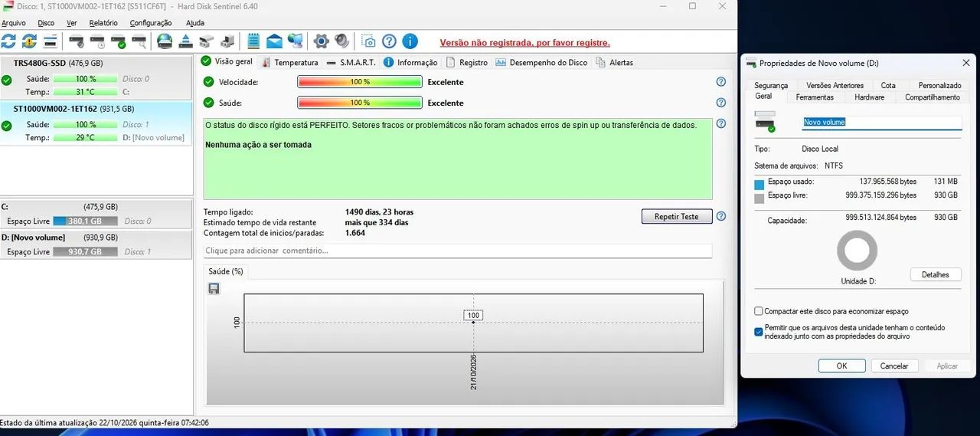
Task: Open the blue notepad report icon
Action: pyautogui.click(x=253, y=41)
